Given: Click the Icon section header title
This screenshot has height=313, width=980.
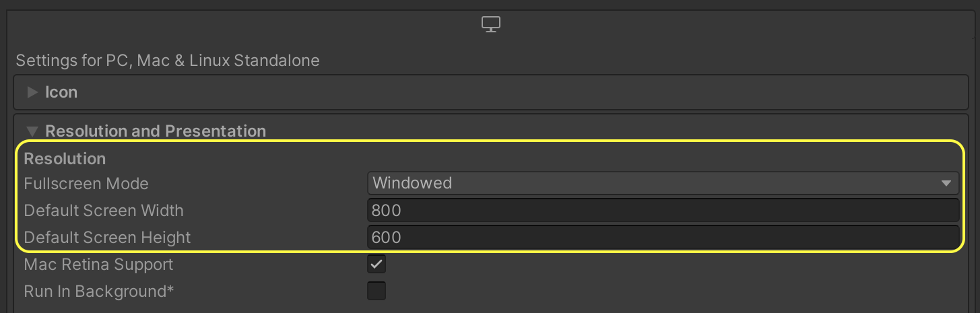Looking at the screenshot, I should point(61,92).
